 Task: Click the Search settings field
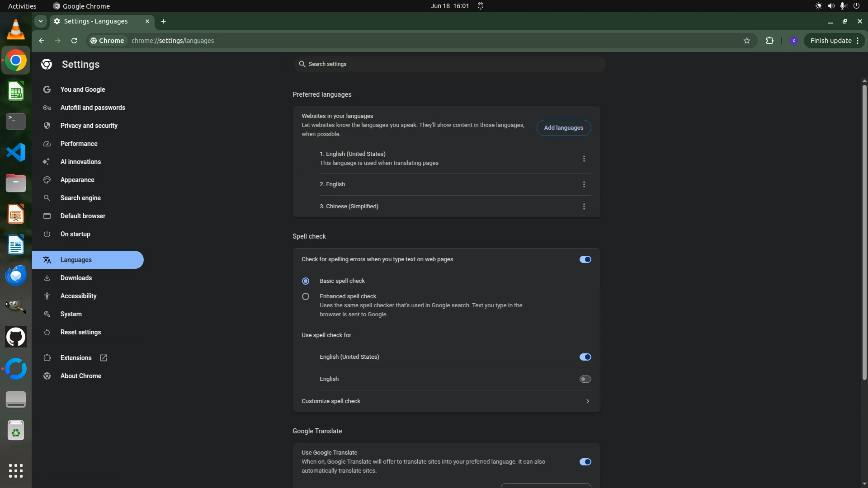449,64
